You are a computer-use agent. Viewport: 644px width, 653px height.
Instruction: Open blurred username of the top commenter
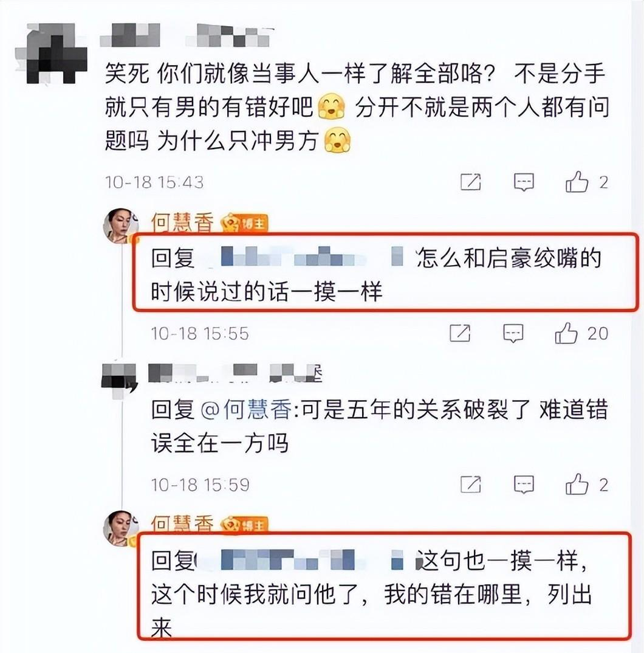pos(187,35)
